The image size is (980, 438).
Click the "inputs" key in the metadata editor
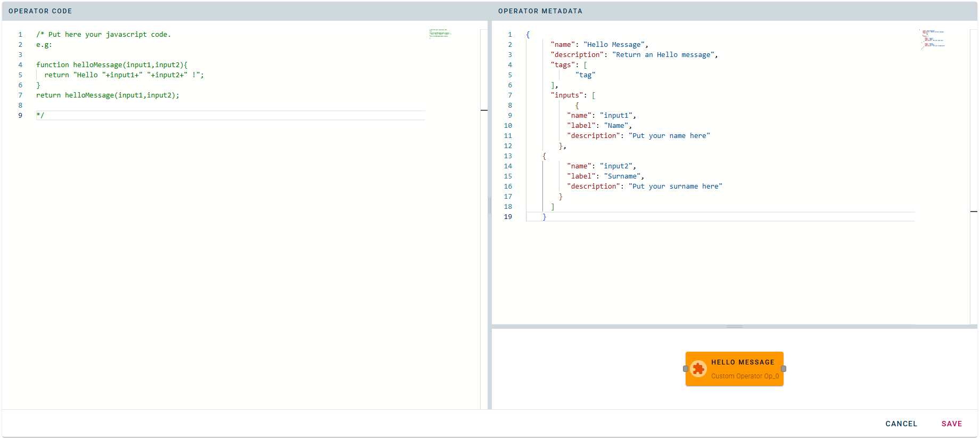click(x=567, y=95)
